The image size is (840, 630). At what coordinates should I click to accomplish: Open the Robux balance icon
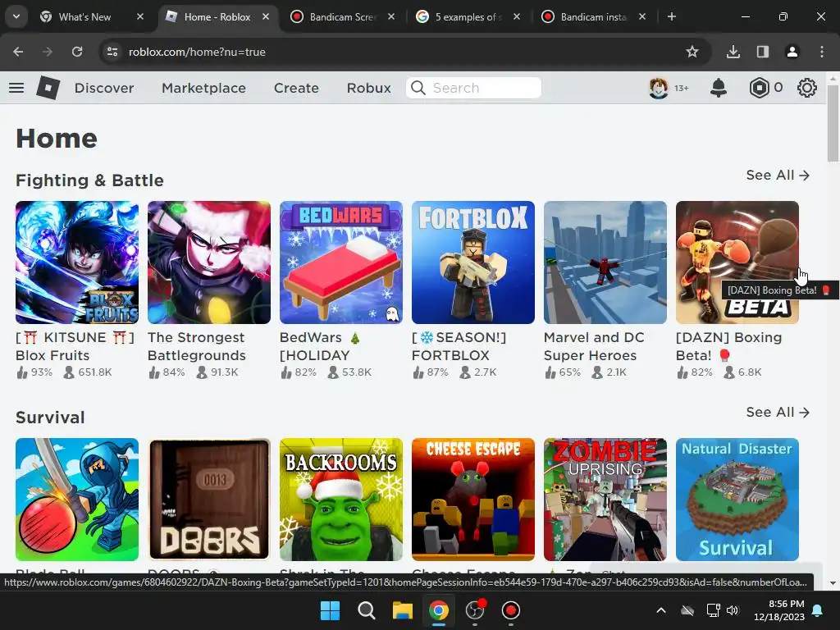pos(759,88)
